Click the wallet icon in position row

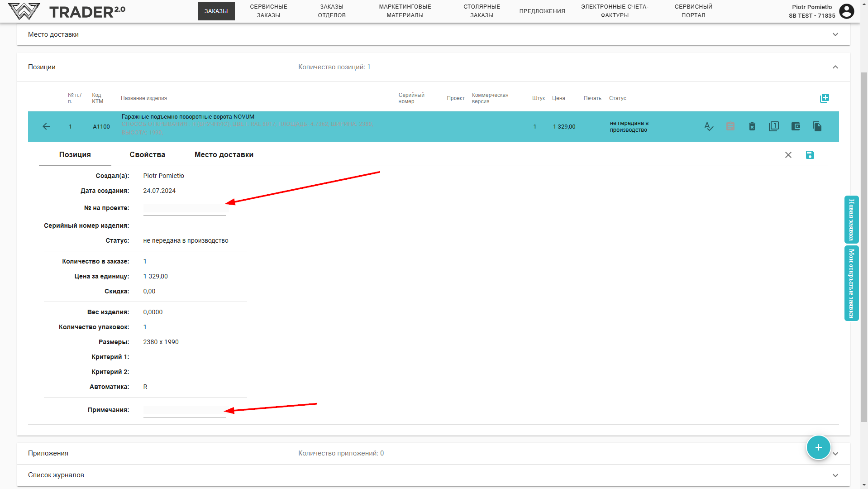pos(796,127)
